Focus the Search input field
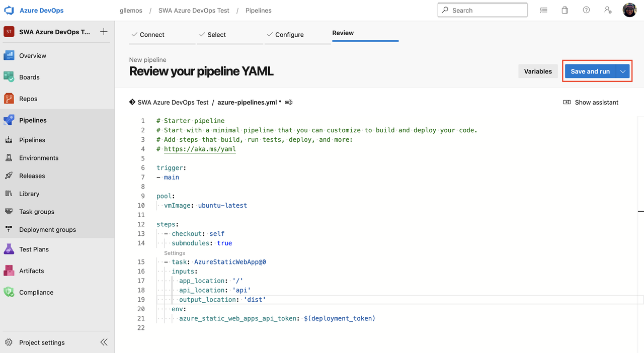 tap(482, 10)
